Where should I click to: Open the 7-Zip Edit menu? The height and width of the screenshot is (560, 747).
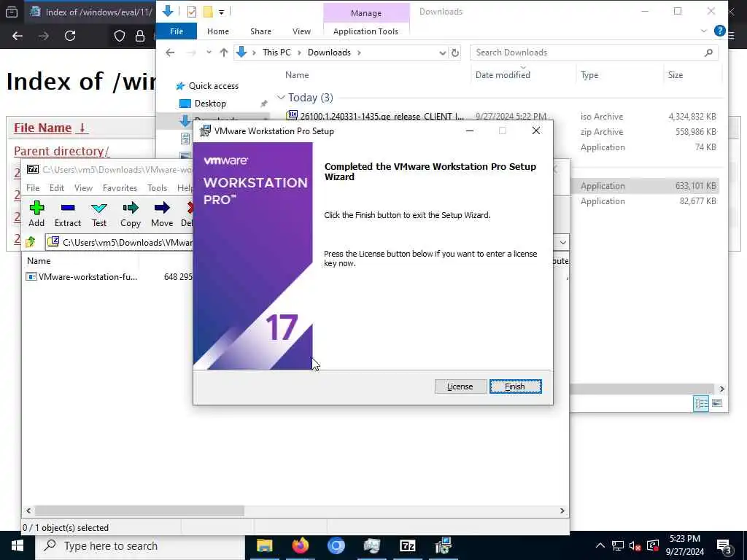(57, 187)
